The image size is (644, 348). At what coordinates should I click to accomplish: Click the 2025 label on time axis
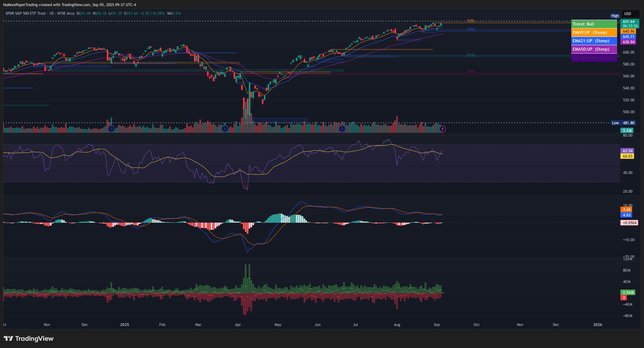coord(125,324)
